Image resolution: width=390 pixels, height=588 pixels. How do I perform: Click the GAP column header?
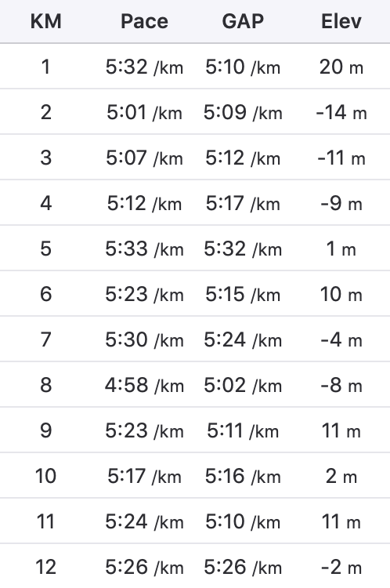243,21
